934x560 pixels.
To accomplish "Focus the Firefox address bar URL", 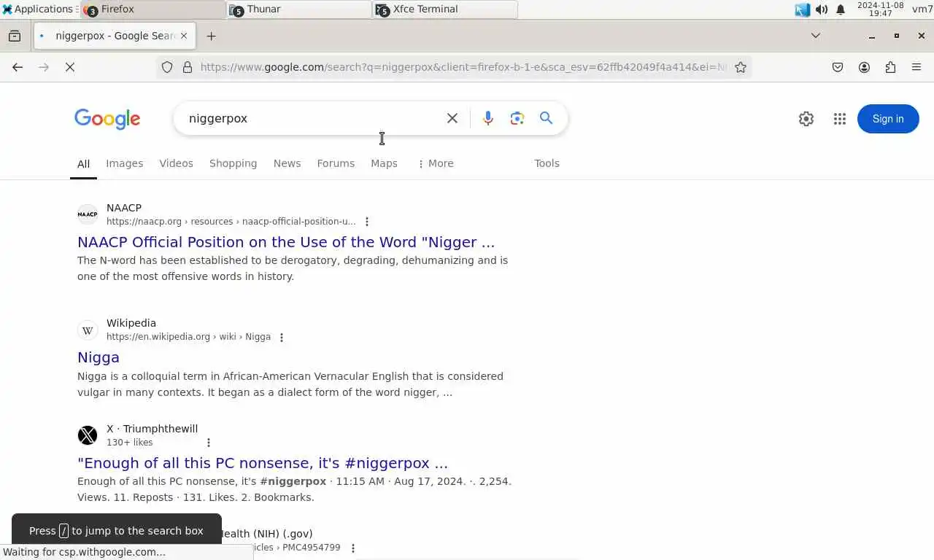I will [x=463, y=67].
